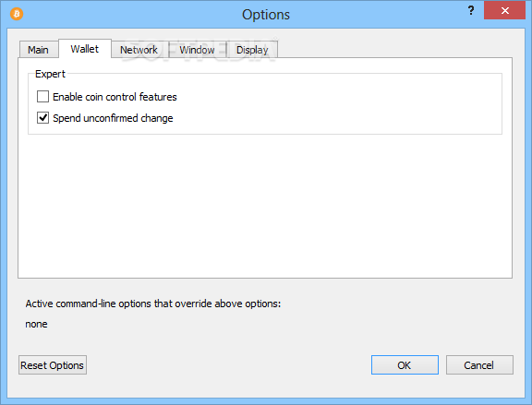Confirm settings with the OK button
Viewport: 532px width, 405px height.
click(x=405, y=365)
